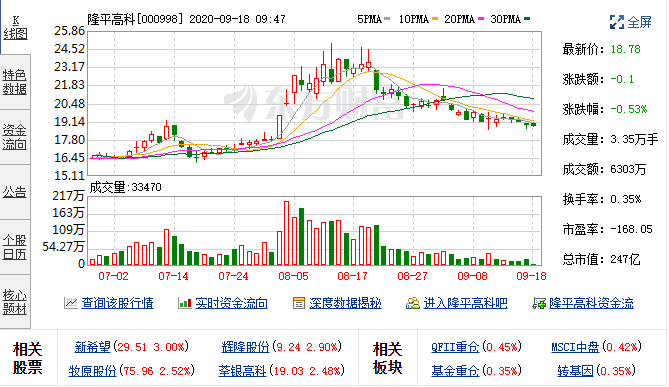669x387 pixels.
Task: Select the K线图 tab
Action: [x=15, y=27]
